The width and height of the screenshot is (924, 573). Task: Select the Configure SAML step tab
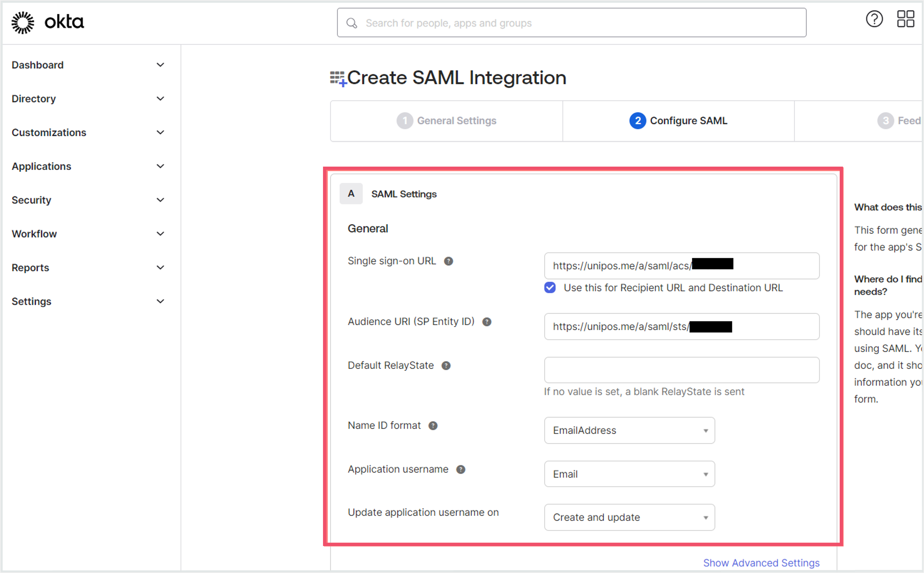click(678, 121)
